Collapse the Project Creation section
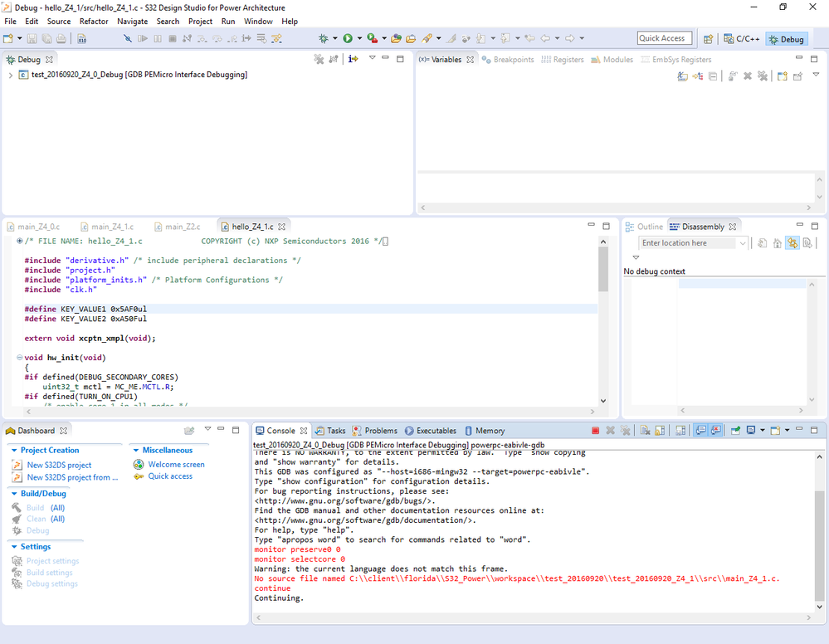 pyautogui.click(x=14, y=451)
